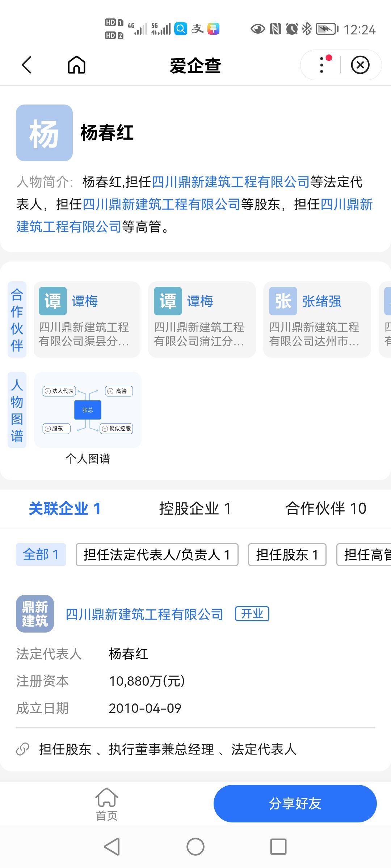The image size is (391, 868).
Task: Select the 全部 1 filter chip
Action: pyautogui.click(x=41, y=554)
